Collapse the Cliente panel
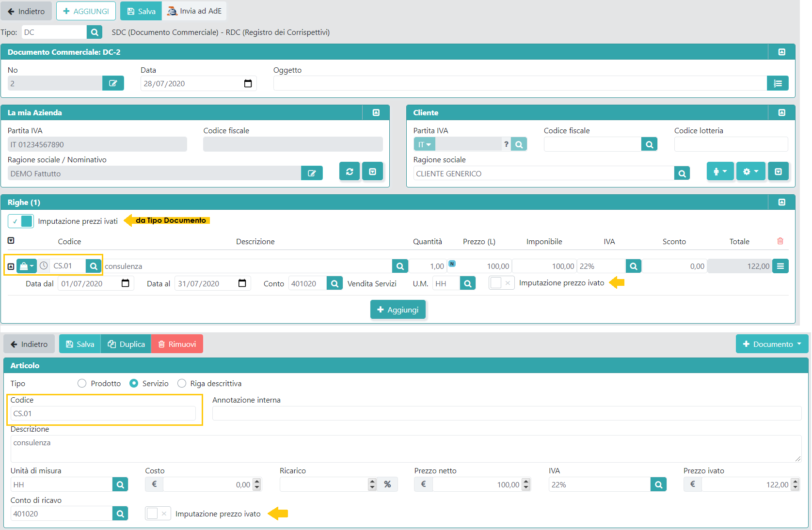Viewport: 812px width, 530px height. 781,112
